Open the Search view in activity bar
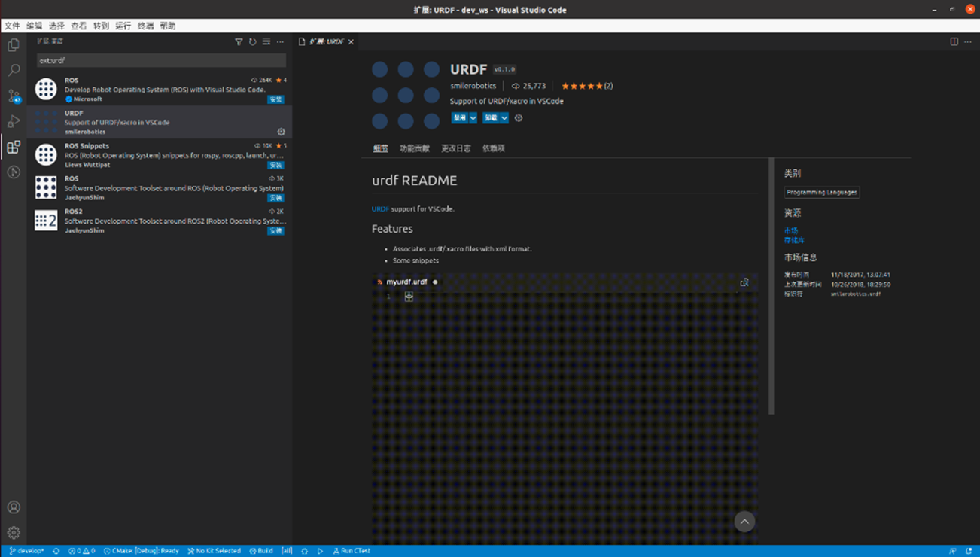The image size is (980, 557). [x=14, y=71]
